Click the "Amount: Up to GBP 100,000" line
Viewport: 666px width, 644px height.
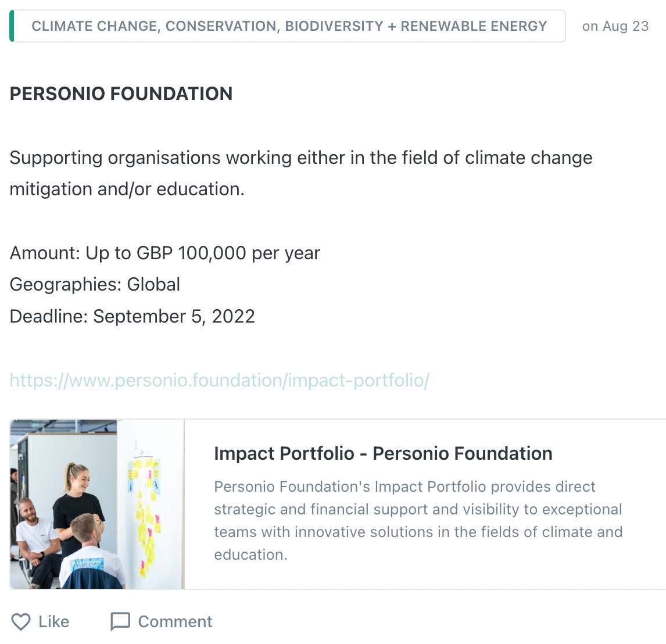click(x=165, y=253)
